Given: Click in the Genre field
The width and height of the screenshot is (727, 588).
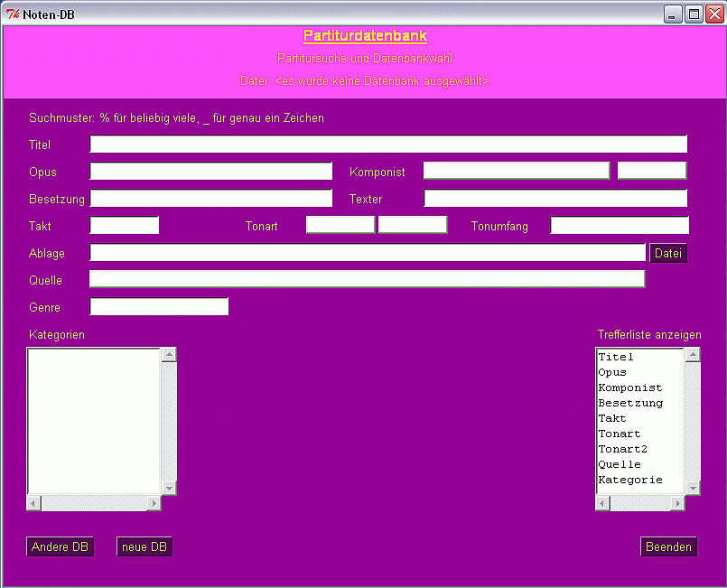Looking at the screenshot, I should coord(159,307).
